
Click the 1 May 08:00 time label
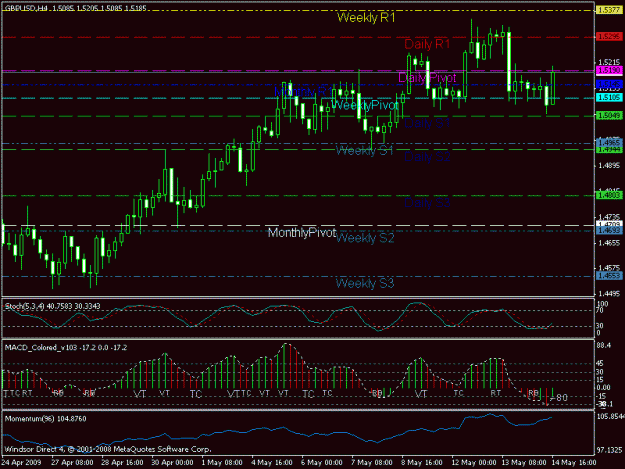click(222, 463)
